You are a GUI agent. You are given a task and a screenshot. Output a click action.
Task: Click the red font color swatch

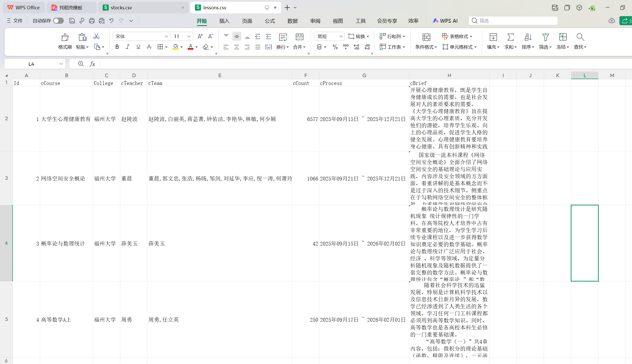click(190, 47)
